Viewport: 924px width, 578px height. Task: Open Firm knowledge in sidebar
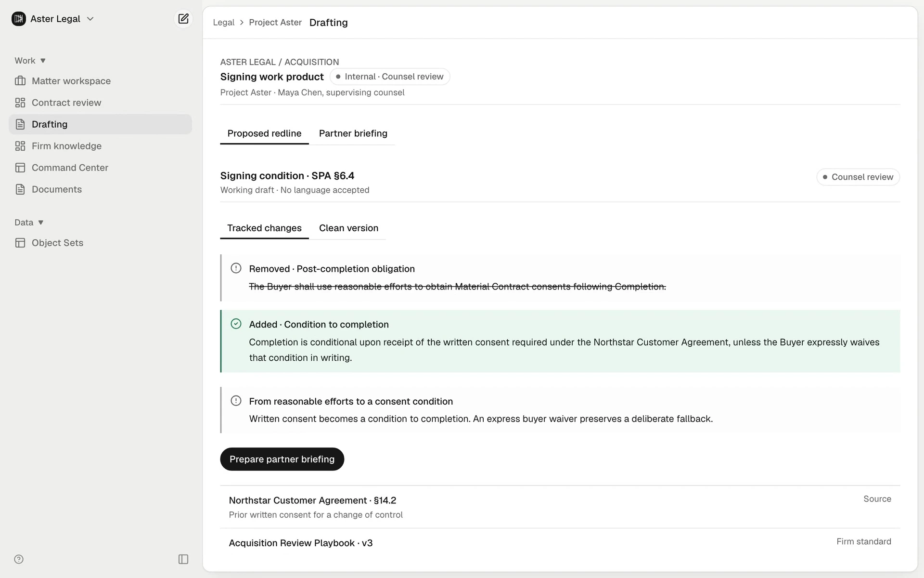click(x=100, y=146)
